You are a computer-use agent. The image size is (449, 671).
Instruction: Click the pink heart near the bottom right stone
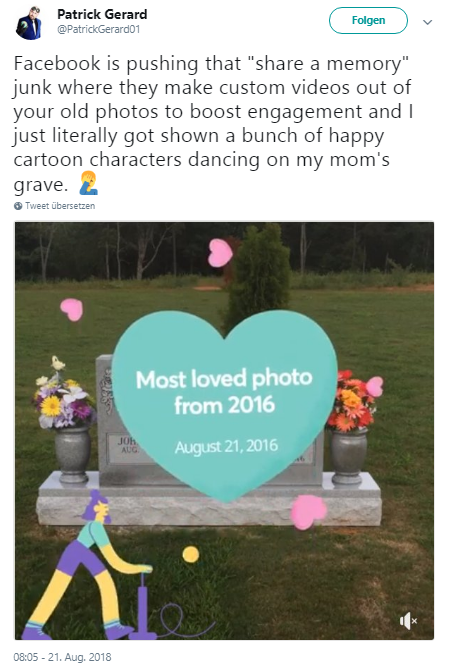click(308, 511)
